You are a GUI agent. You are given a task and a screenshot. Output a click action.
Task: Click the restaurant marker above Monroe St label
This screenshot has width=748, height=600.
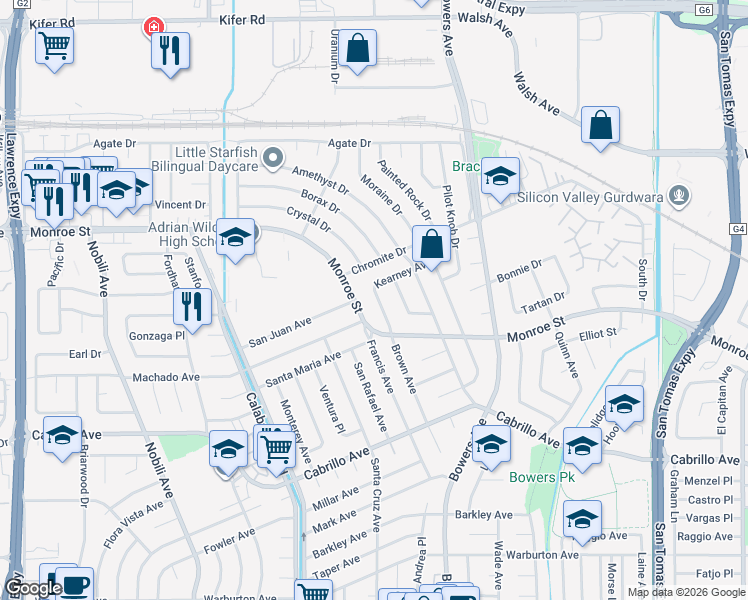(54, 206)
